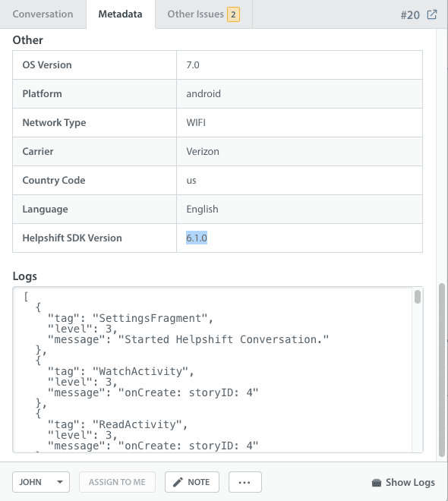Click the highlighted 6.1.0 SDK version value
This screenshot has width=448, height=501.
(197, 238)
